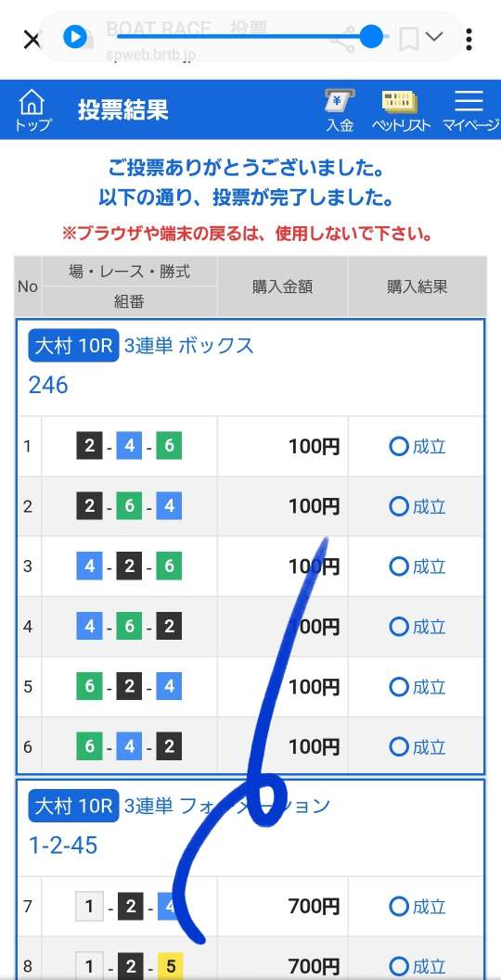Image resolution: width=501 pixels, height=980 pixels.
Task: Tap the トップ home icon
Action: 32,110
